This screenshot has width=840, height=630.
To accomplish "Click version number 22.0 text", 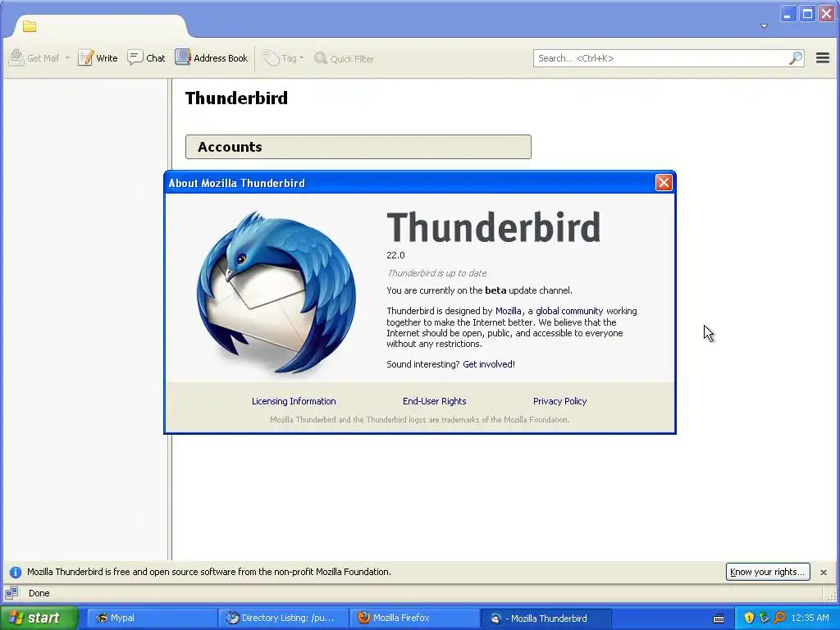I will pos(395,256).
